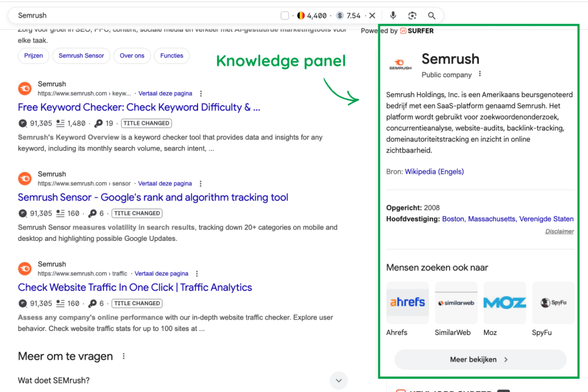Click Vertaal deze pagina for sensor result
This screenshot has width=588, height=392.
click(165, 183)
